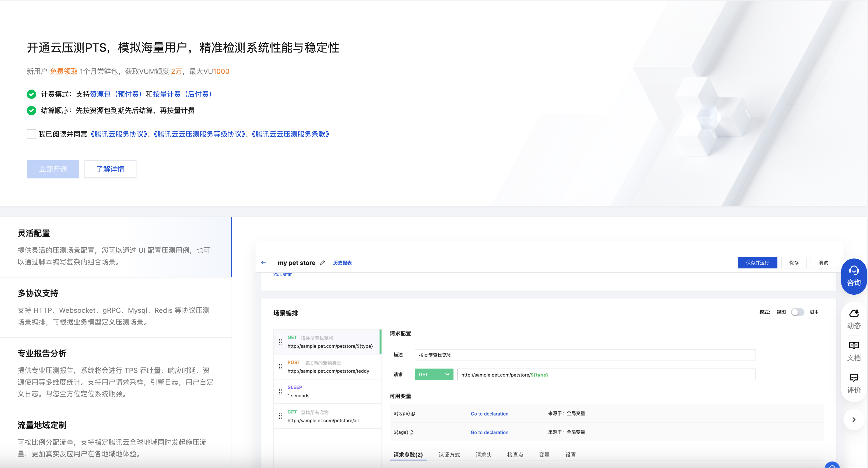Click the 了解详情 button
The width and height of the screenshot is (868, 468).
click(x=110, y=169)
